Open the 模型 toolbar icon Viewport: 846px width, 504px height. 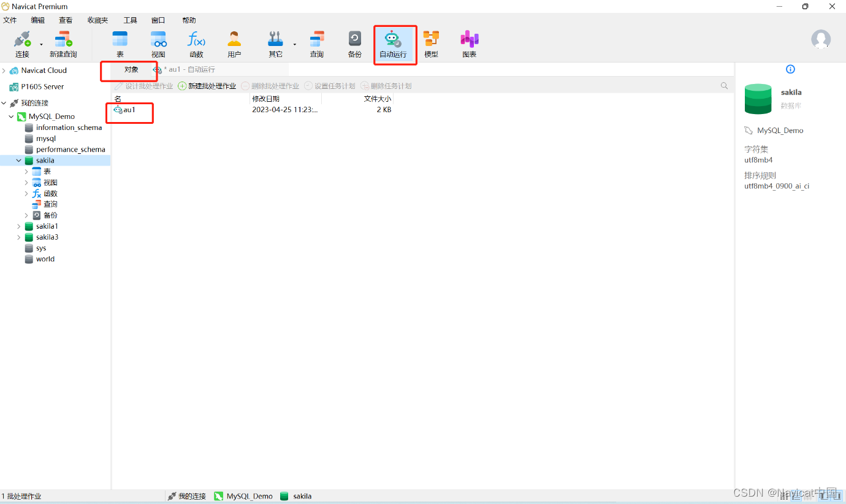tap(432, 45)
